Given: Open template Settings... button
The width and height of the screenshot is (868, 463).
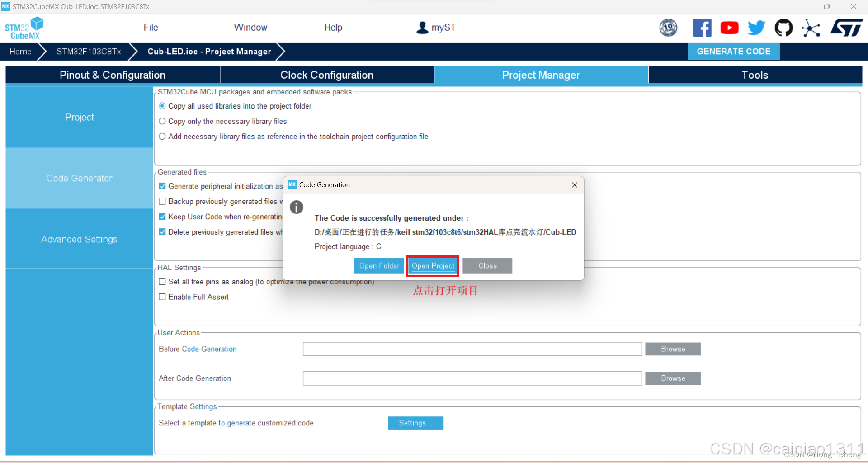Looking at the screenshot, I should [x=415, y=423].
